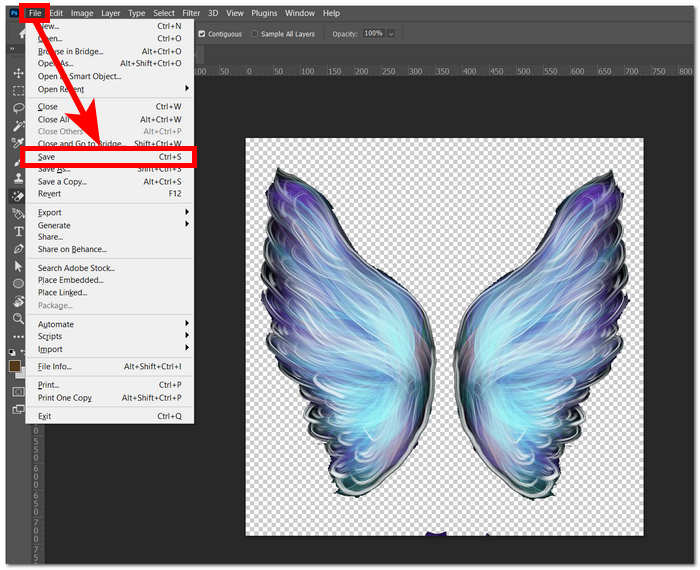
Task: Click the brown foreground color swatch
Action: [x=15, y=366]
